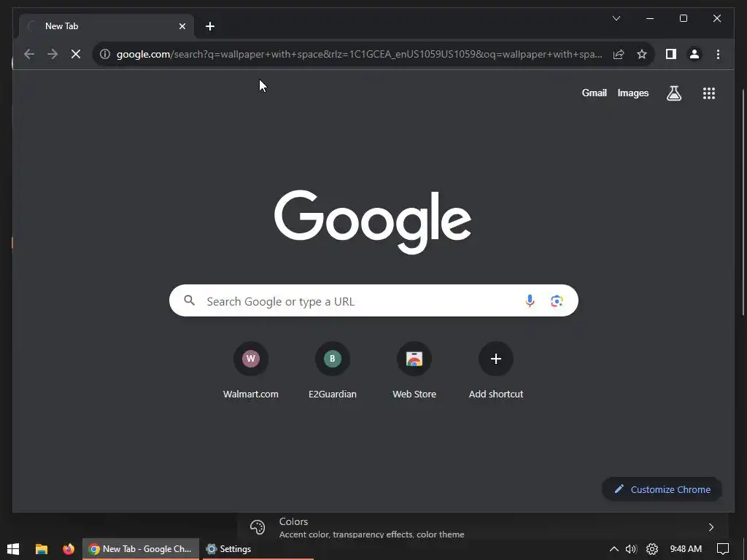Switch to Google Chrome taskbar button

141,549
